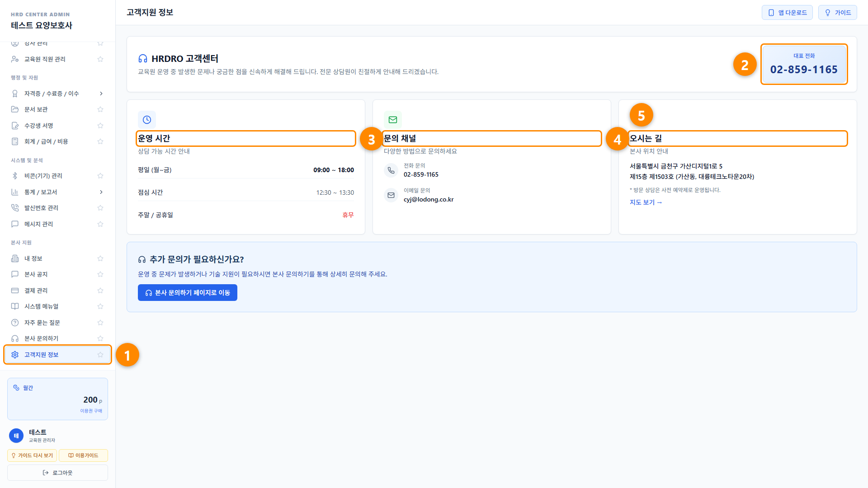Toggle favorite star for 본사 공지

click(100, 274)
